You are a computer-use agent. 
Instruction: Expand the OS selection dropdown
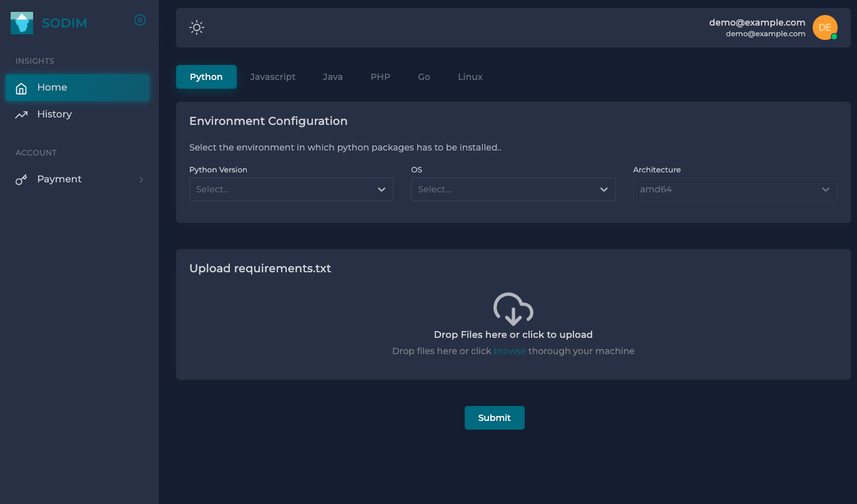pyautogui.click(x=513, y=189)
